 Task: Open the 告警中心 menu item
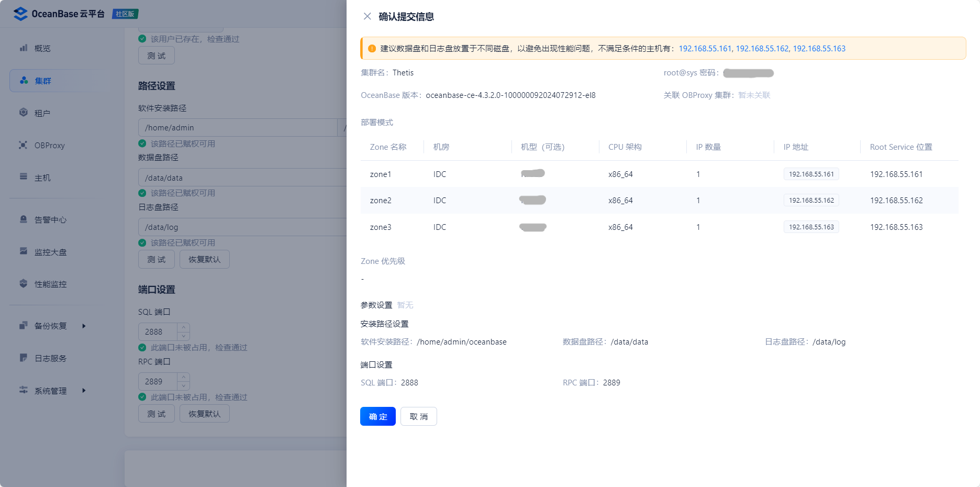pyautogui.click(x=50, y=220)
